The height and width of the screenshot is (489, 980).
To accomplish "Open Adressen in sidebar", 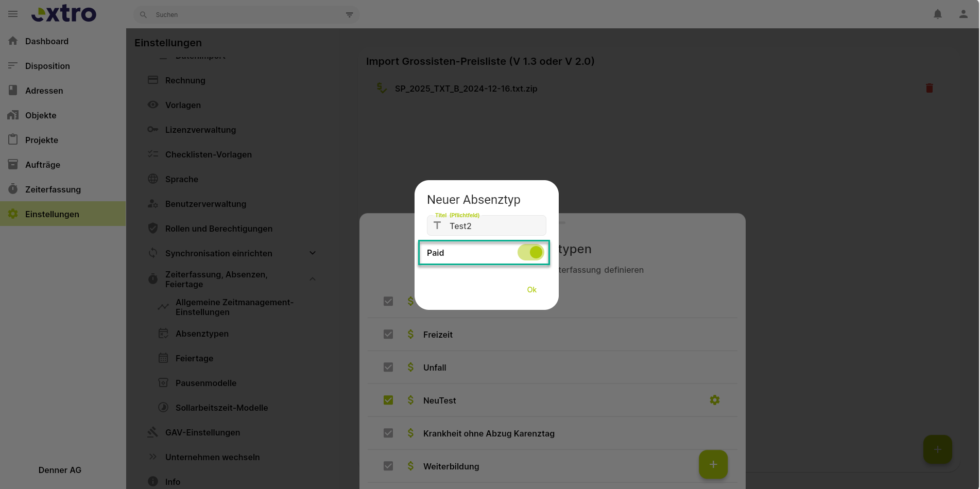I will click(63, 91).
